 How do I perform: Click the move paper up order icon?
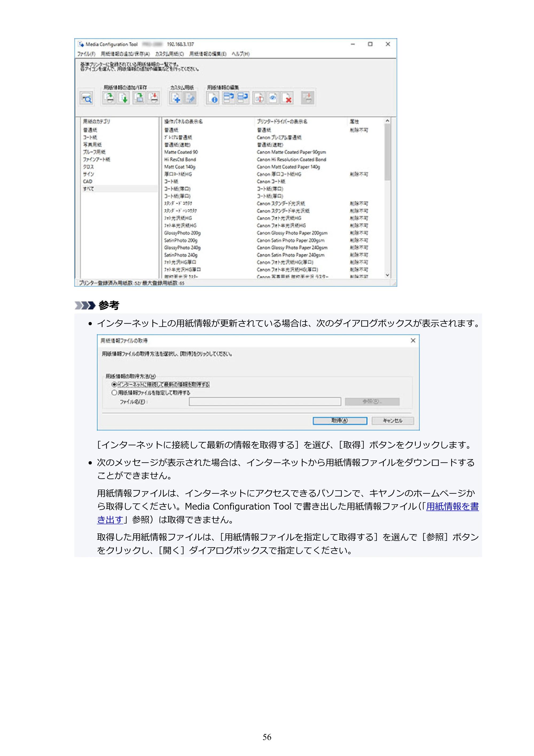point(228,98)
